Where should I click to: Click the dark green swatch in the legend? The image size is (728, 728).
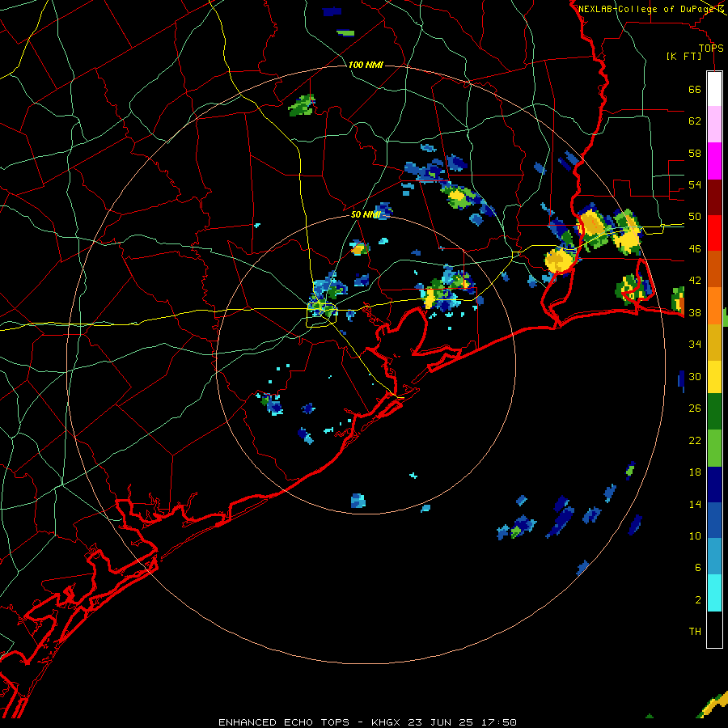pos(714,412)
